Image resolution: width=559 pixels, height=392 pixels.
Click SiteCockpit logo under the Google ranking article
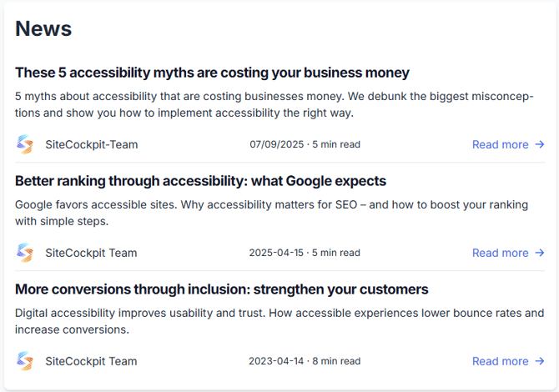[25, 253]
